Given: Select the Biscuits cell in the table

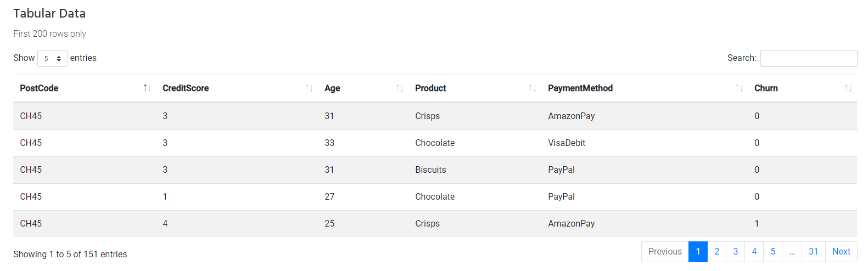Looking at the screenshot, I should [x=430, y=170].
